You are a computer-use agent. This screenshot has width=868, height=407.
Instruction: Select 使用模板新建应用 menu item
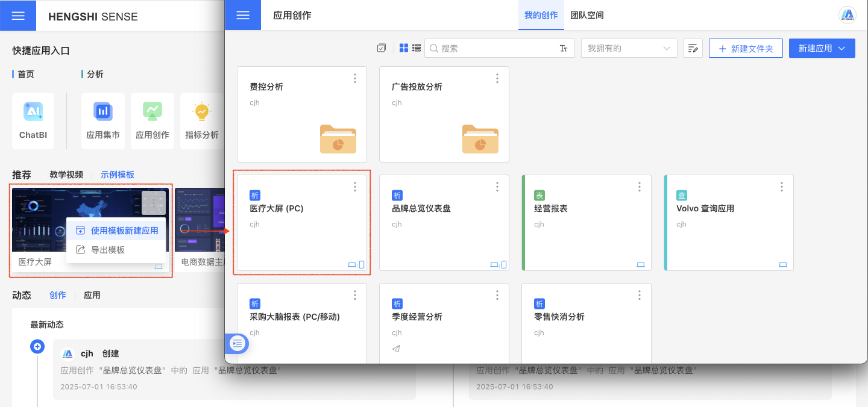click(x=124, y=231)
